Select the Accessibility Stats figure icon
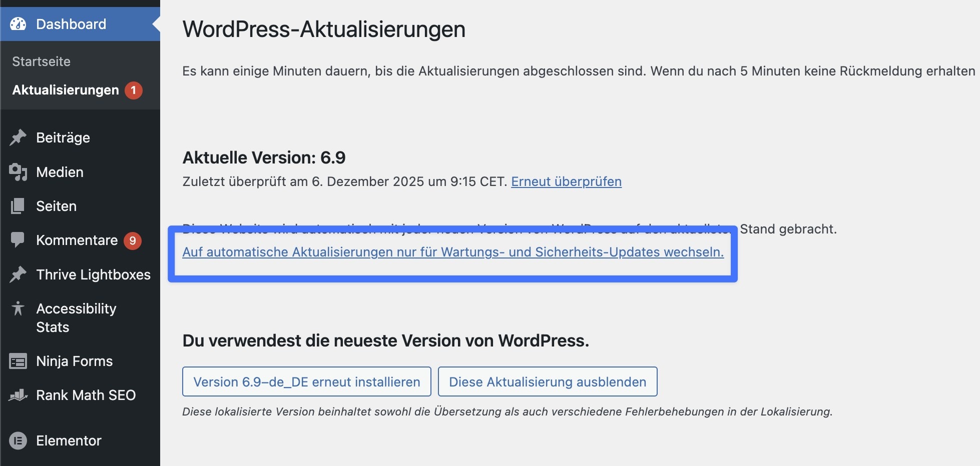 19,309
